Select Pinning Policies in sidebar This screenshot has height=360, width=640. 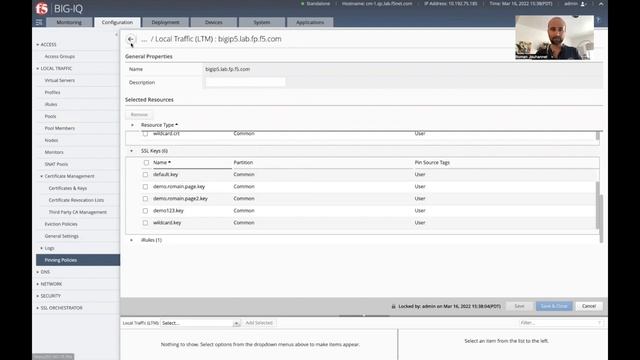tap(78, 260)
